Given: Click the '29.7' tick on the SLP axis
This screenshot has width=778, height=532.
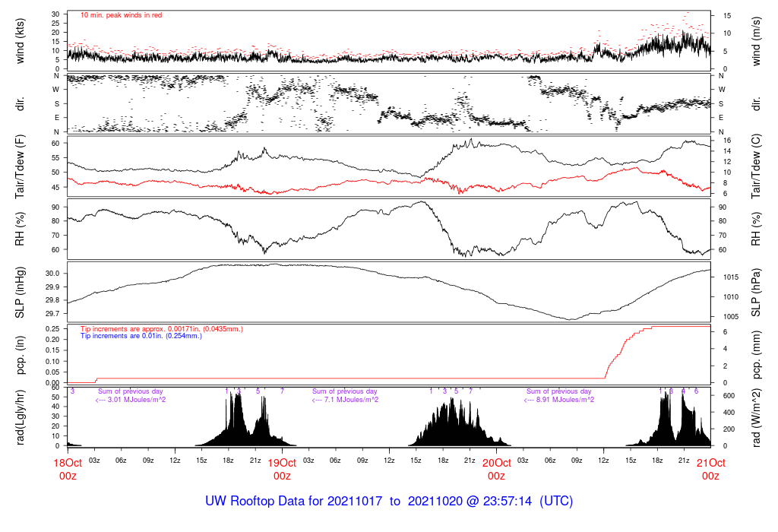Looking at the screenshot, I should 54,314.
